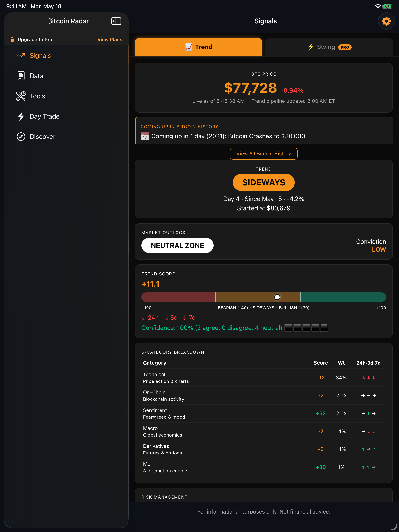Click the green bullish segment of score bar

pos(344,297)
